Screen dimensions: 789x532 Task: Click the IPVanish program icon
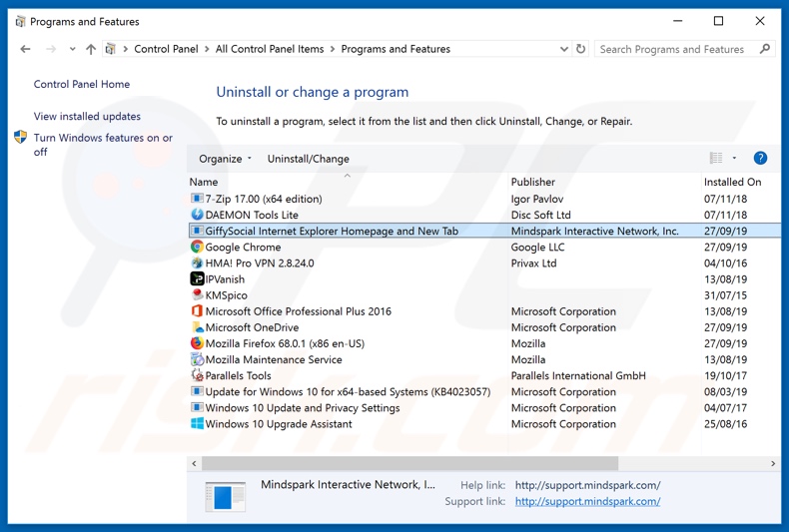click(197, 279)
